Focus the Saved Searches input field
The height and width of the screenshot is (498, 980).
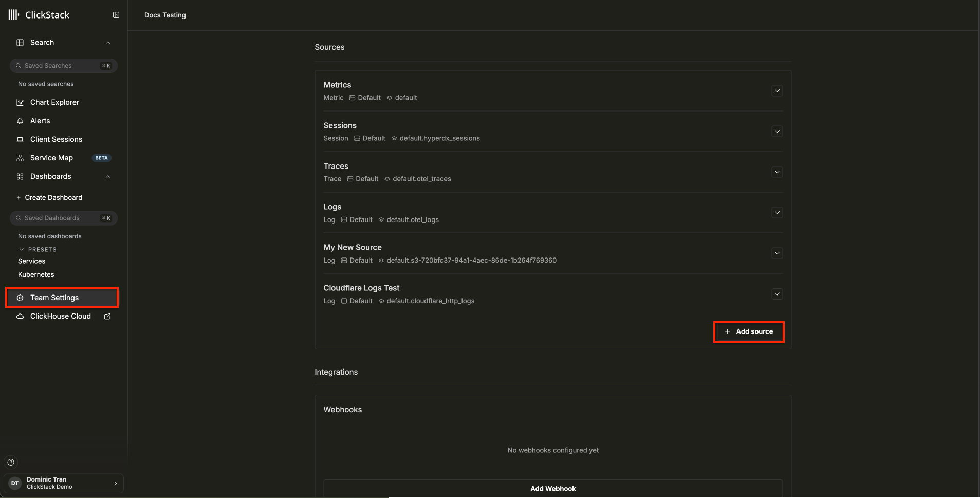click(x=59, y=66)
